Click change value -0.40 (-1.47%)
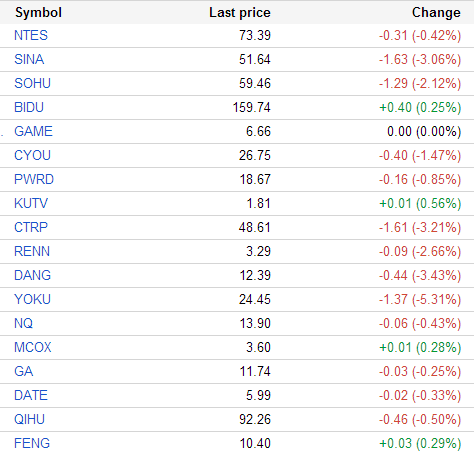This screenshot has width=474, height=453. [420, 155]
